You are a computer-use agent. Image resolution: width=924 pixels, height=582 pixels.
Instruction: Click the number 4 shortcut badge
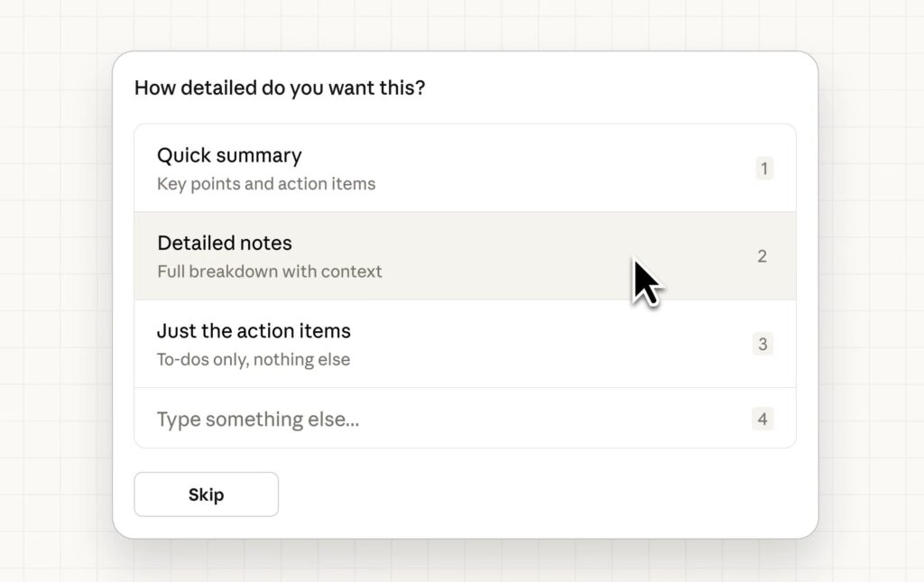click(x=762, y=419)
